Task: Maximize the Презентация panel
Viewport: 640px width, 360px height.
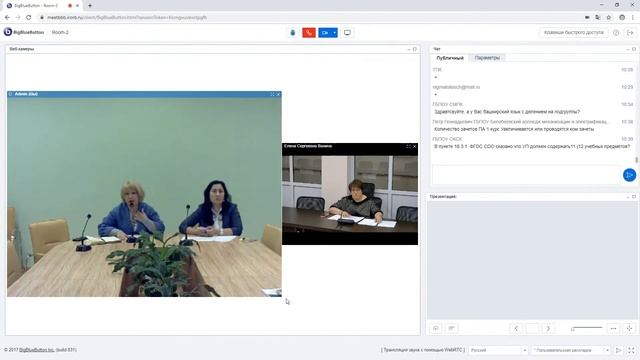Action: [634, 197]
